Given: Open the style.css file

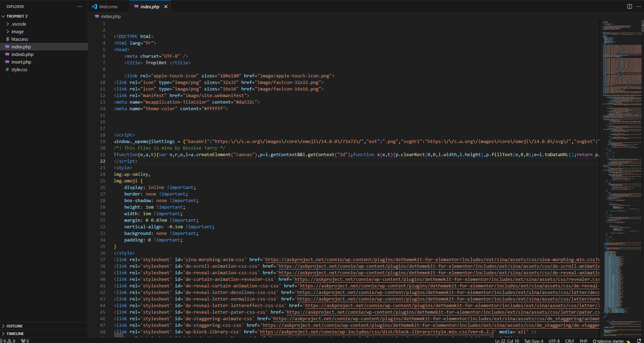Looking at the screenshot, I should click(x=44, y=69).
